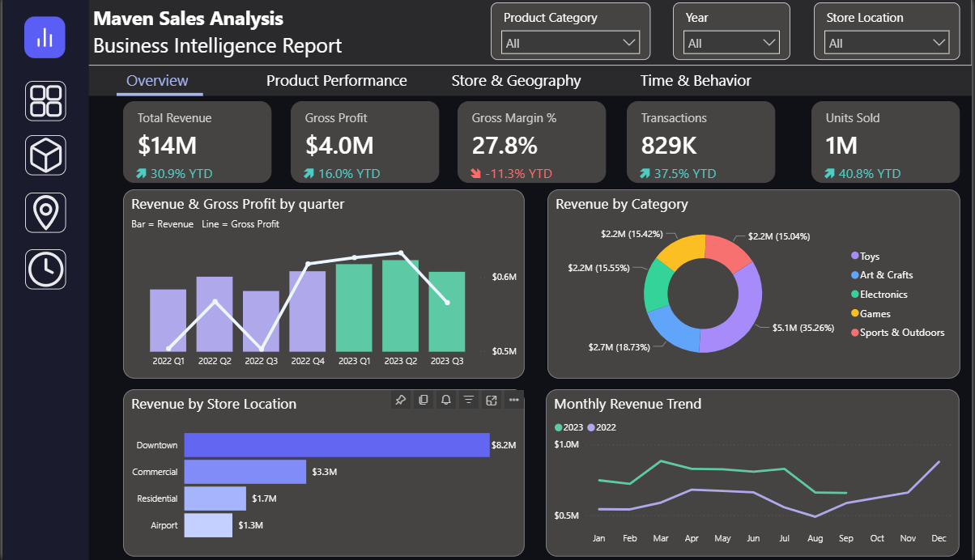Click the Dec label on the month axis

pos(939,538)
